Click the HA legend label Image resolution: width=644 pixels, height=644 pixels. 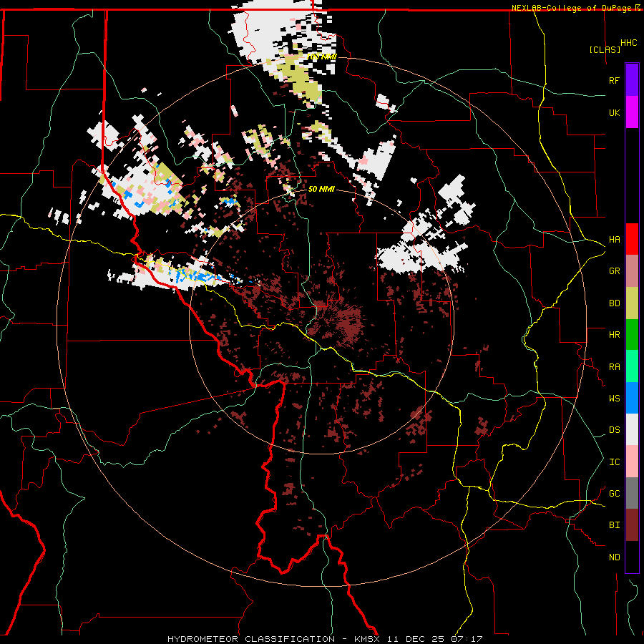(x=614, y=240)
